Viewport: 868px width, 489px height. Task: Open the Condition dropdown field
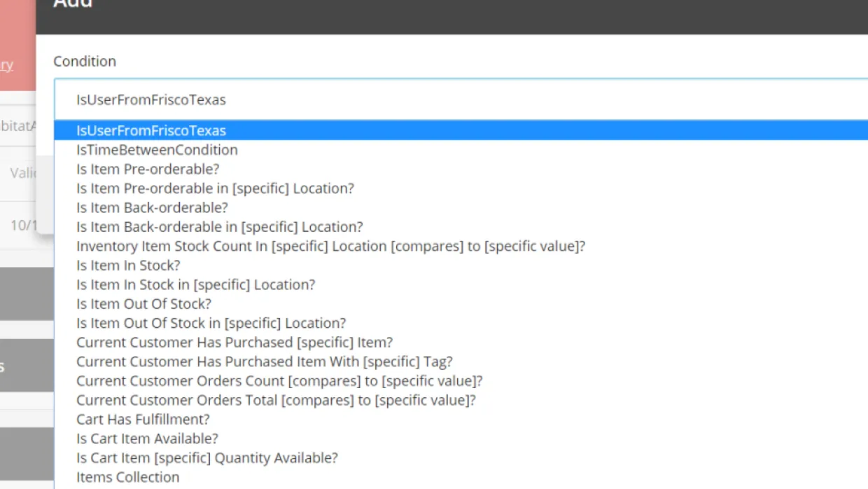pyautogui.click(x=461, y=99)
